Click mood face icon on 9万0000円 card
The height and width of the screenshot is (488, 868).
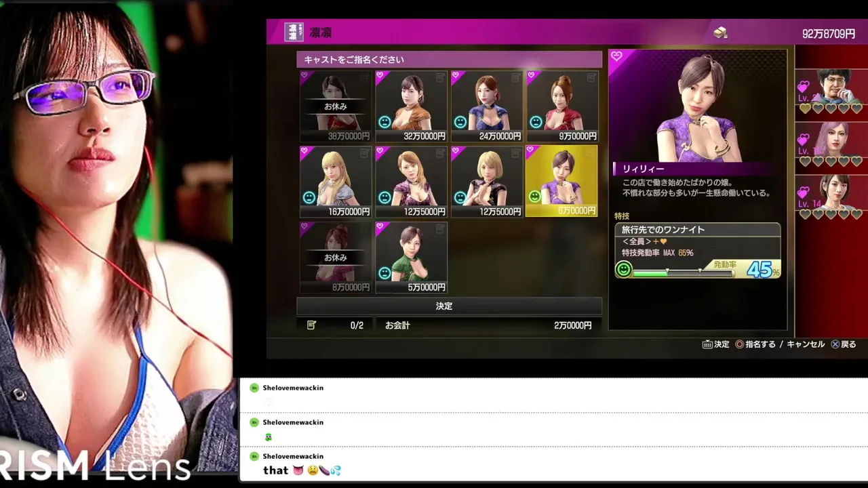(x=536, y=122)
